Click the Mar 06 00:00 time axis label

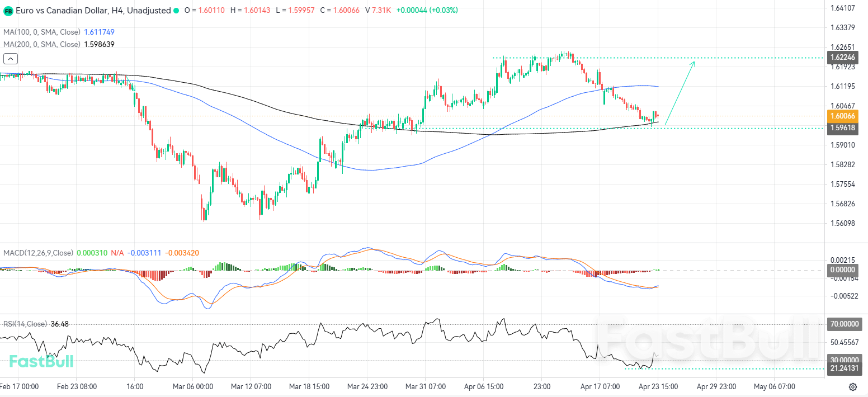pos(194,386)
